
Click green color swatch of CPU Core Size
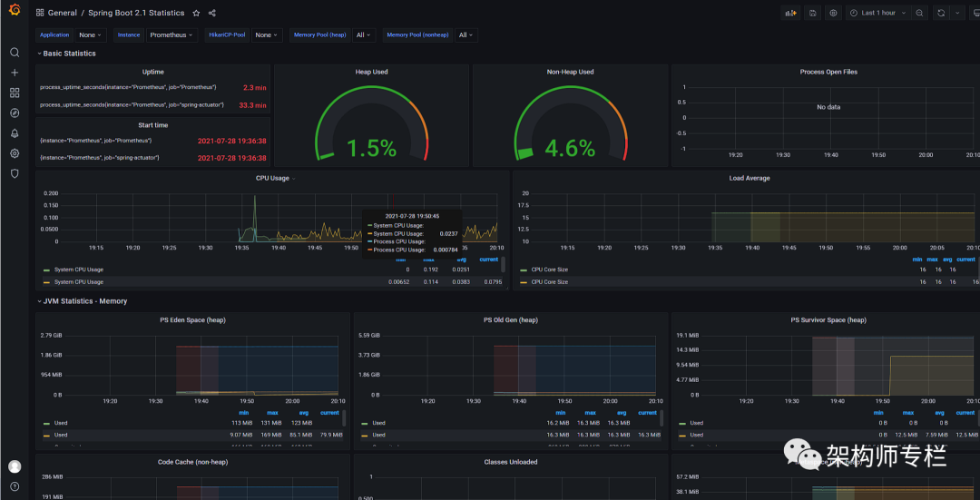524,270
